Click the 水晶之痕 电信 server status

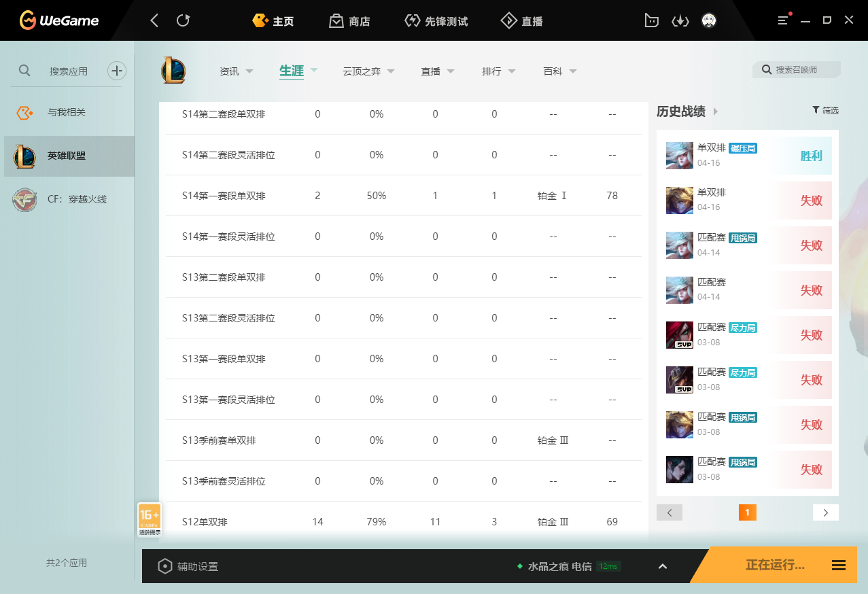click(x=559, y=566)
